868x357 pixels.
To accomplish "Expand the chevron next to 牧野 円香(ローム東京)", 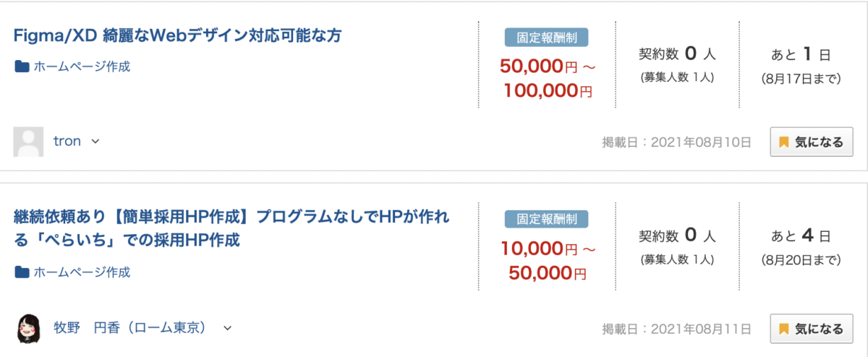I will (227, 328).
